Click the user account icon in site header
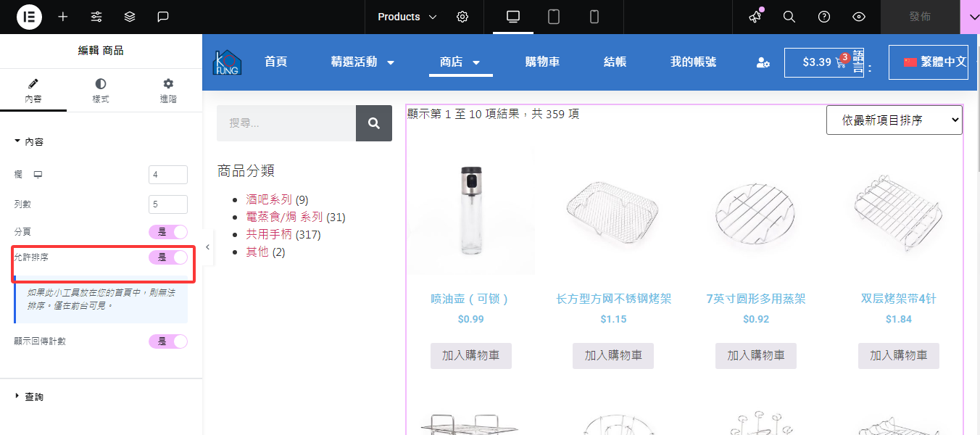Image resolution: width=980 pixels, height=435 pixels. click(x=763, y=63)
